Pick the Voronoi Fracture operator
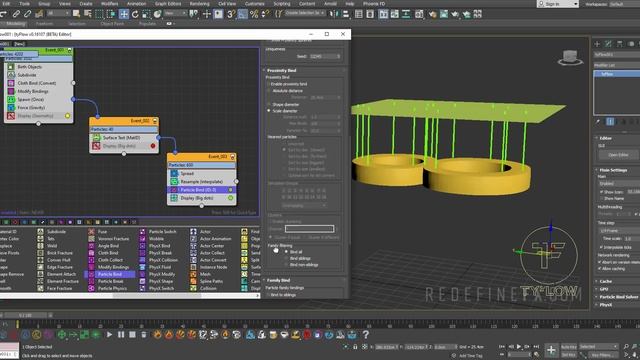This screenshot has height=360, width=640. pyautogui.click(x=109, y=239)
